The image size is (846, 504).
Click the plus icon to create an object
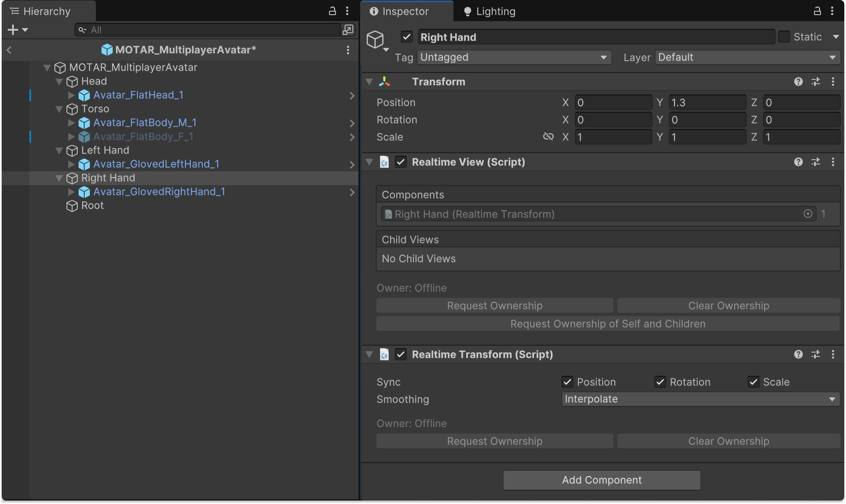(x=13, y=30)
